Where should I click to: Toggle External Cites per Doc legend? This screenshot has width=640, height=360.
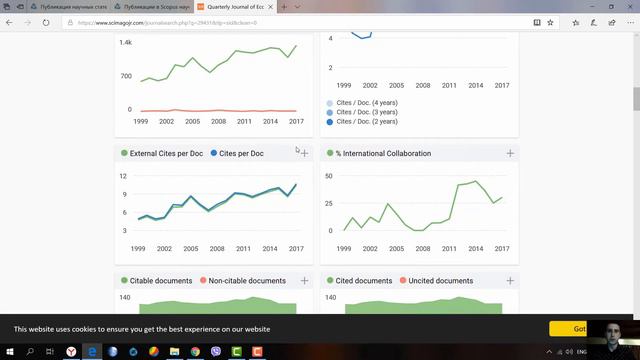click(x=162, y=153)
